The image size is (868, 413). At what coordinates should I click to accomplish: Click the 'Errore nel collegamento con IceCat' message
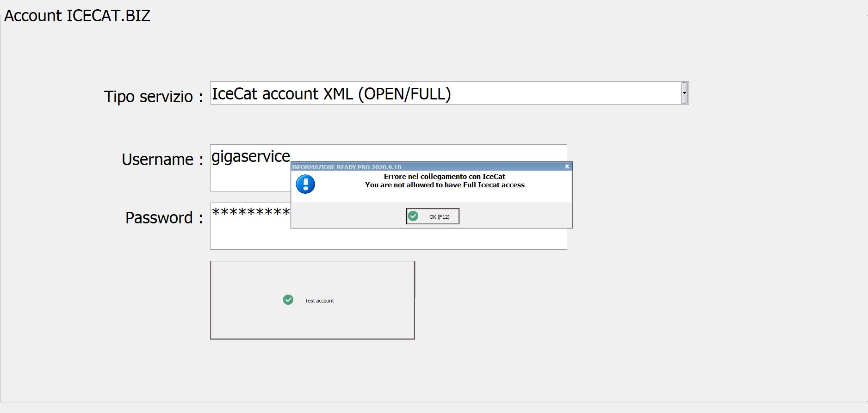pyautogui.click(x=445, y=176)
